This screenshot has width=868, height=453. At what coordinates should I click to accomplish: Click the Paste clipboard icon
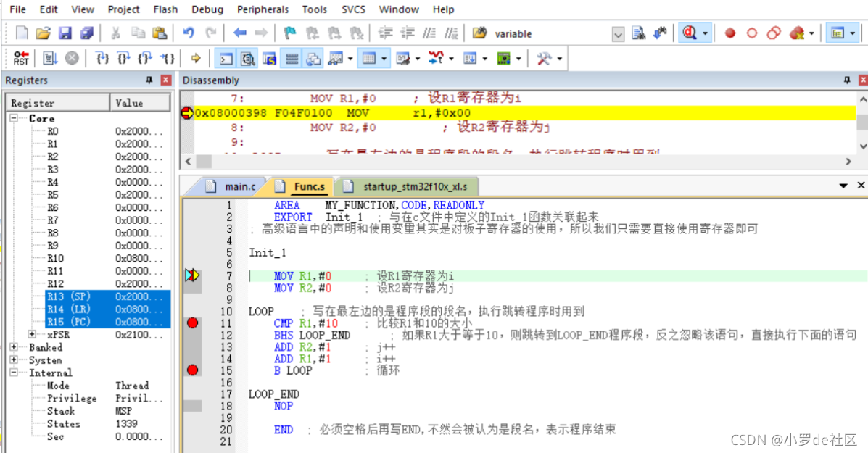[x=160, y=33]
